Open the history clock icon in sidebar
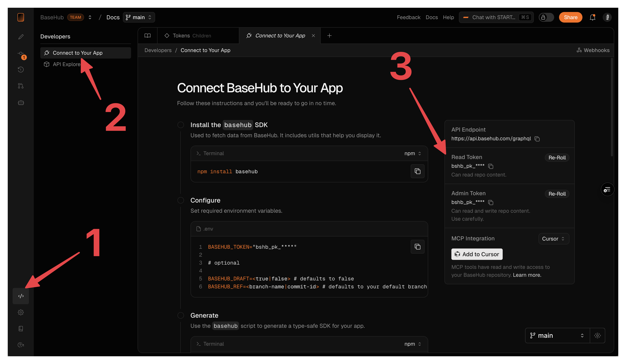The image size is (626, 364). click(21, 70)
